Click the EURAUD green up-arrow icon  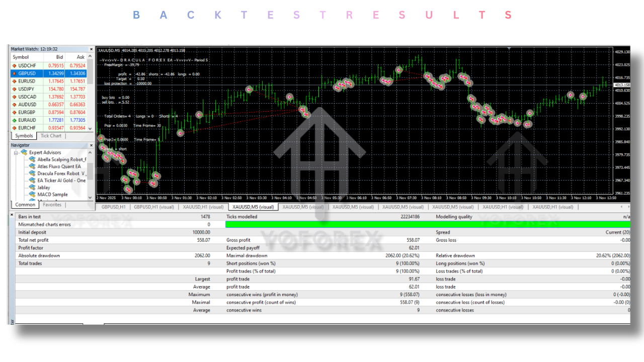14,120
